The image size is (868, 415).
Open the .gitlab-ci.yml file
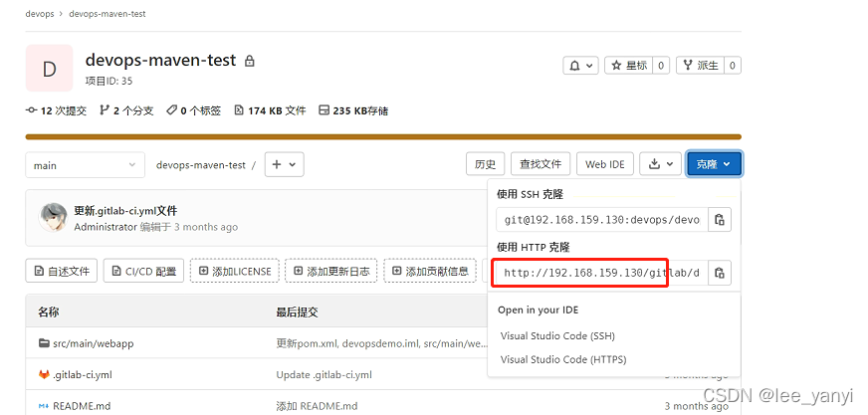[83, 374]
